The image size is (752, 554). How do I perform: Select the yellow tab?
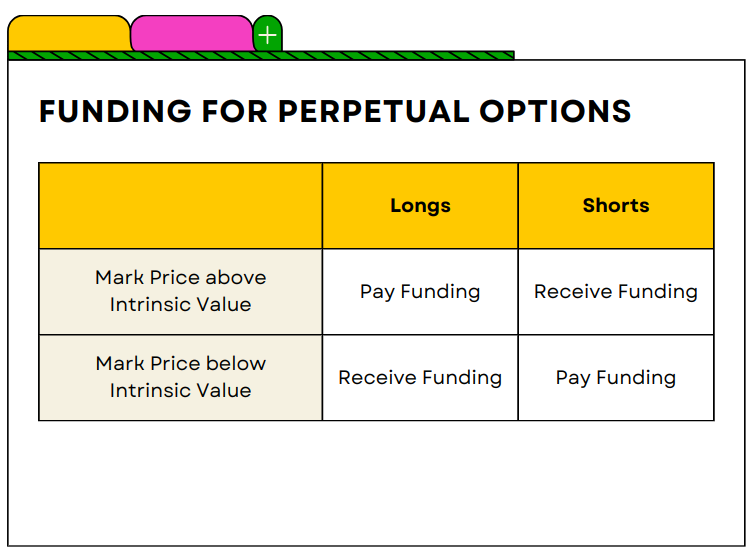[x=70, y=34]
